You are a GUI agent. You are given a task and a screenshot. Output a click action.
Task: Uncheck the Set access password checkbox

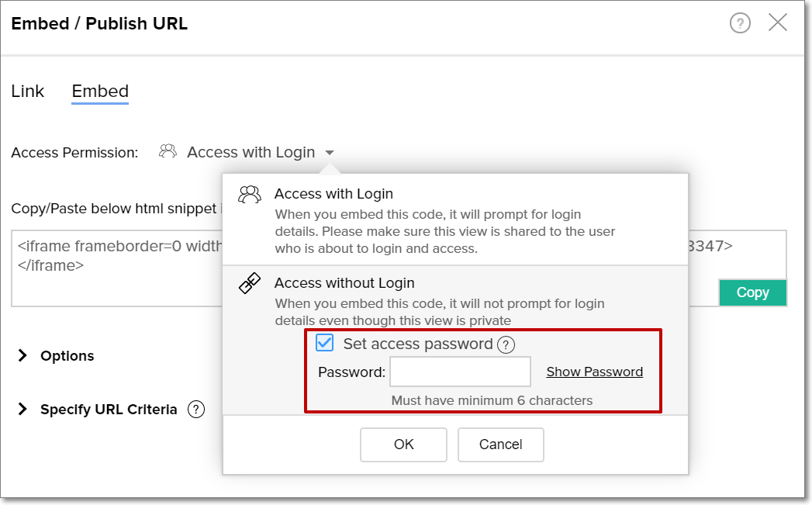(324, 343)
